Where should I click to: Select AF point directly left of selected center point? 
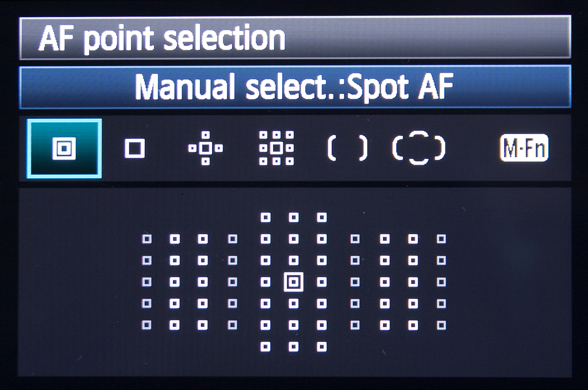(265, 282)
